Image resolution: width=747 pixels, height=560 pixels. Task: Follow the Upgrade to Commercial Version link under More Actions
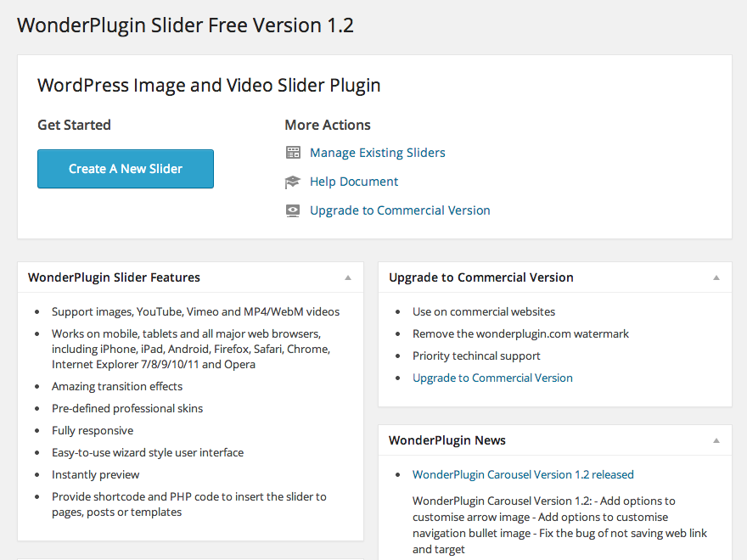click(400, 210)
